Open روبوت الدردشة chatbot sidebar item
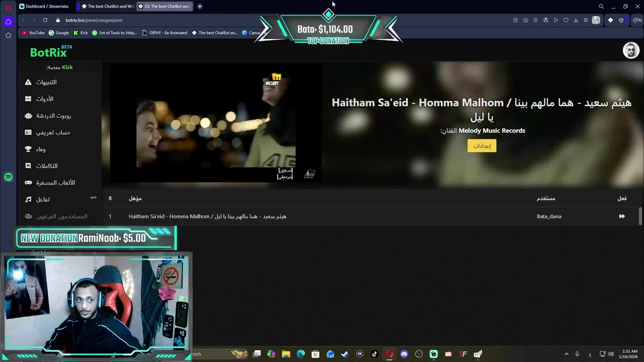The width and height of the screenshot is (644, 362). click(48, 116)
